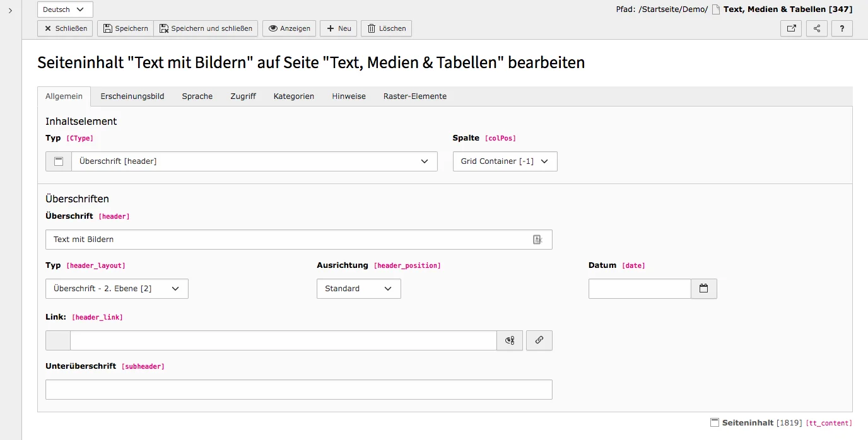Change Typ dropdown from Überschrift - 2. Ebene
Viewport: 868px width, 440px height.
point(117,289)
